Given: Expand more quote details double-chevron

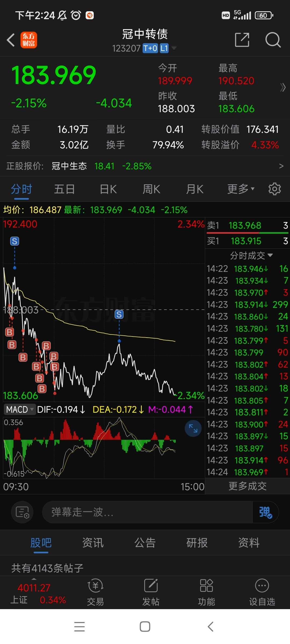Looking at the screenshot, I should click(282, 87).
